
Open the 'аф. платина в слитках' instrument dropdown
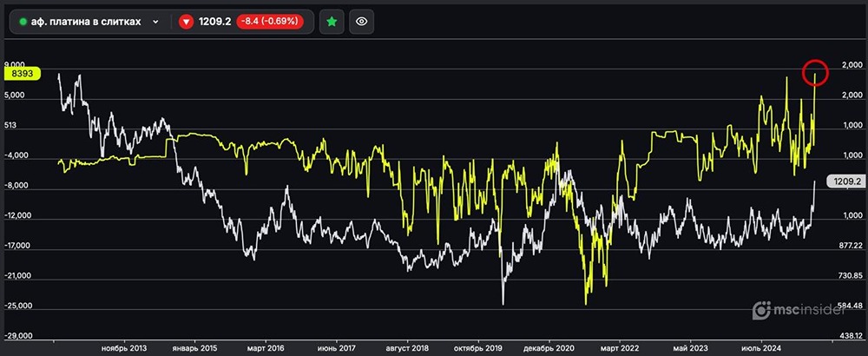click(89, 22)
